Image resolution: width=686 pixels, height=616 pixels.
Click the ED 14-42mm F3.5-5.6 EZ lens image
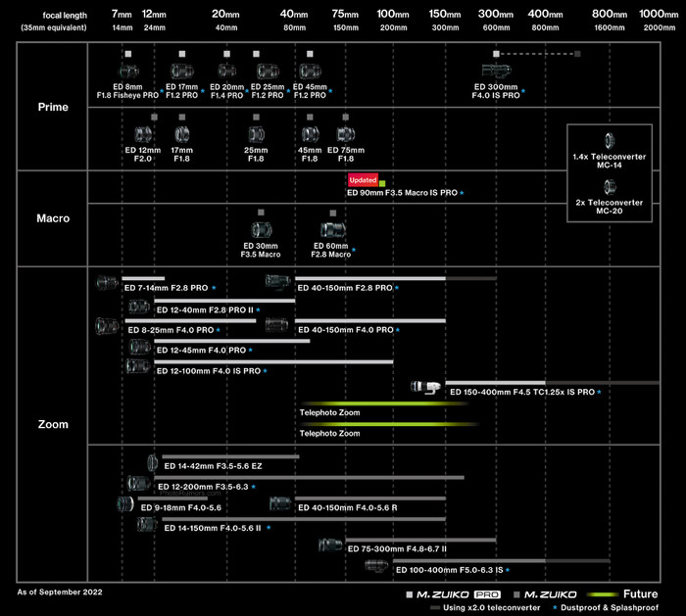tap(152, 462)
